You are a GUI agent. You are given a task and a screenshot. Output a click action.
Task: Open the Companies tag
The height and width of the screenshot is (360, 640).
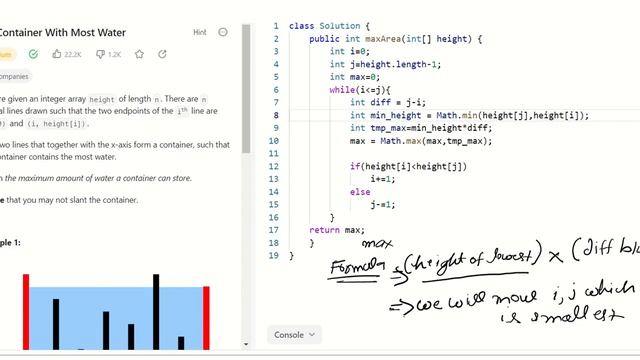point(15,76)
